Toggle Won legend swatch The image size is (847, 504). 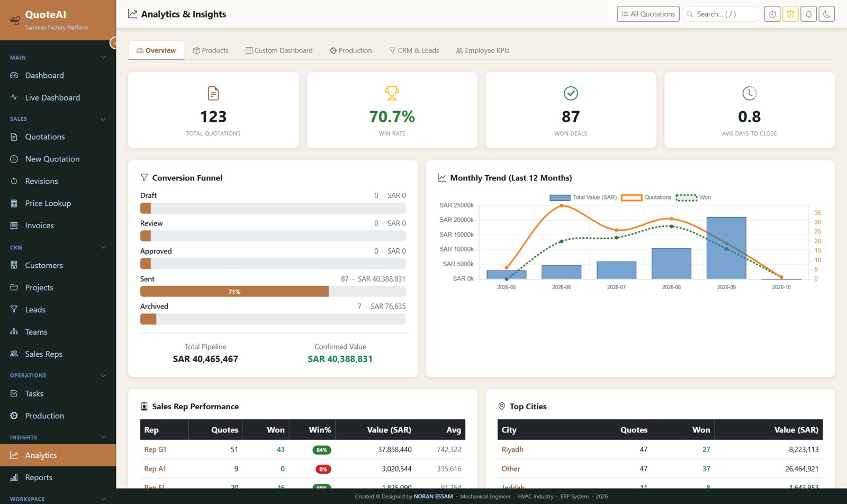(687, 197)
